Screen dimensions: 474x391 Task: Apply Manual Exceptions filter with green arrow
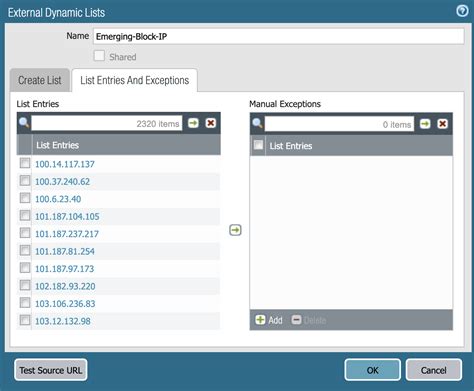pos(425,124)
